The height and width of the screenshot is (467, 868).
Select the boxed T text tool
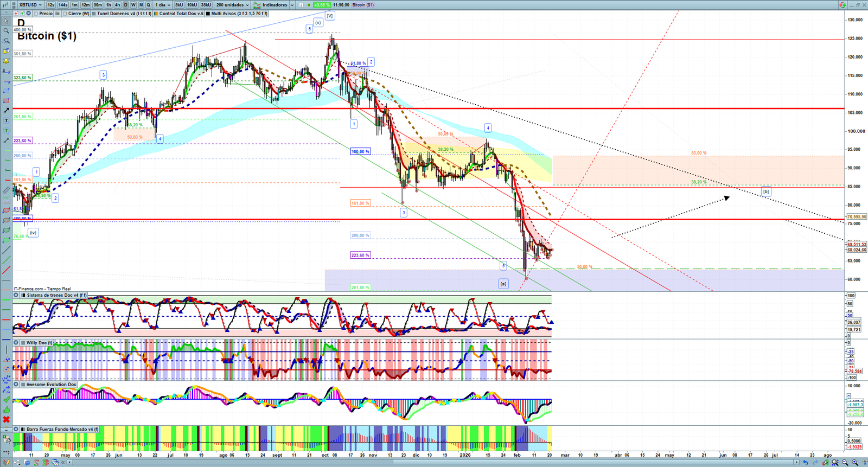coord(6,120)
